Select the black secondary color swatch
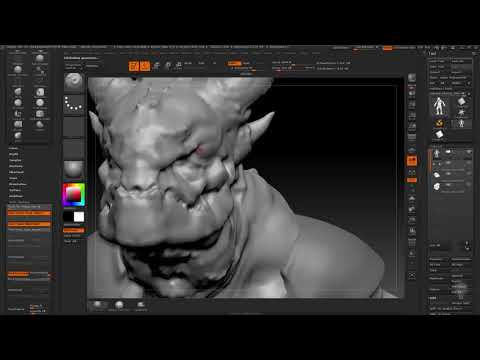 (x=68, y=217)
